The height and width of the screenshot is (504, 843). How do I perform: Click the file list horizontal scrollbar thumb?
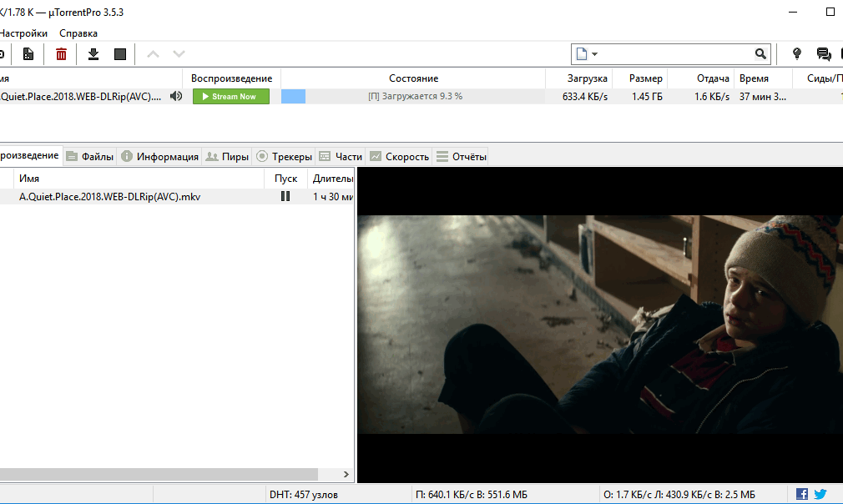[159, 475]
